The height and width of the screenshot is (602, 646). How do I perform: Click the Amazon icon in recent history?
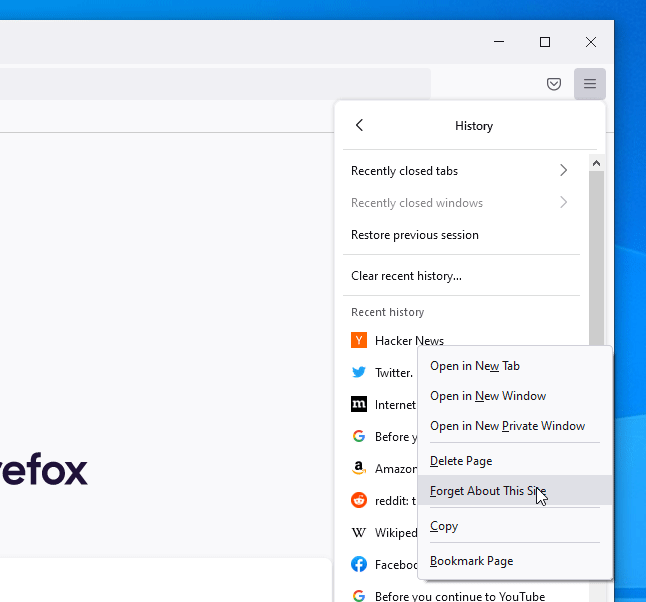(359, 468)
